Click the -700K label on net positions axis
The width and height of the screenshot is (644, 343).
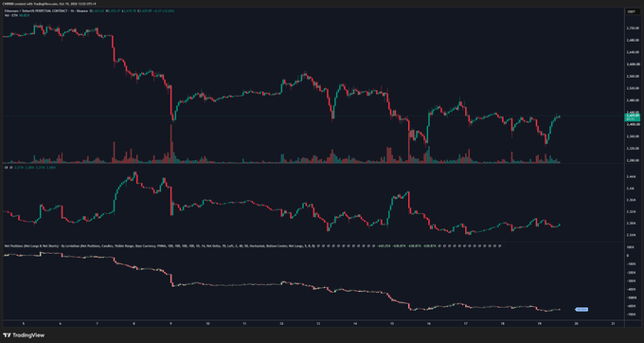click(632, 315)
